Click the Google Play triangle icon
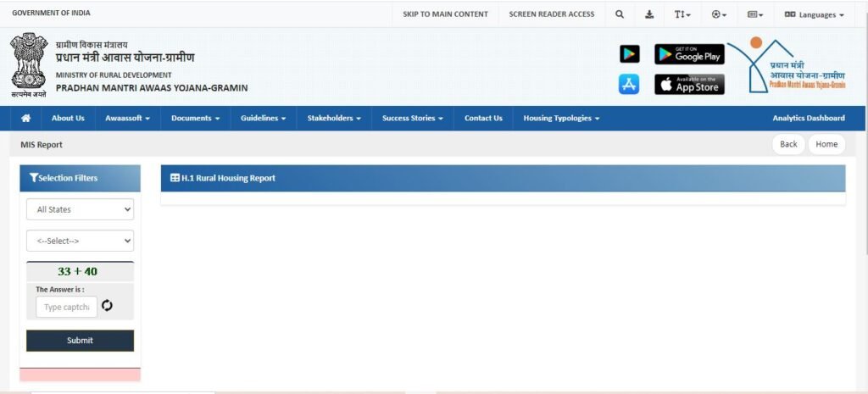 pyautogui.click(x=630, y=53)
